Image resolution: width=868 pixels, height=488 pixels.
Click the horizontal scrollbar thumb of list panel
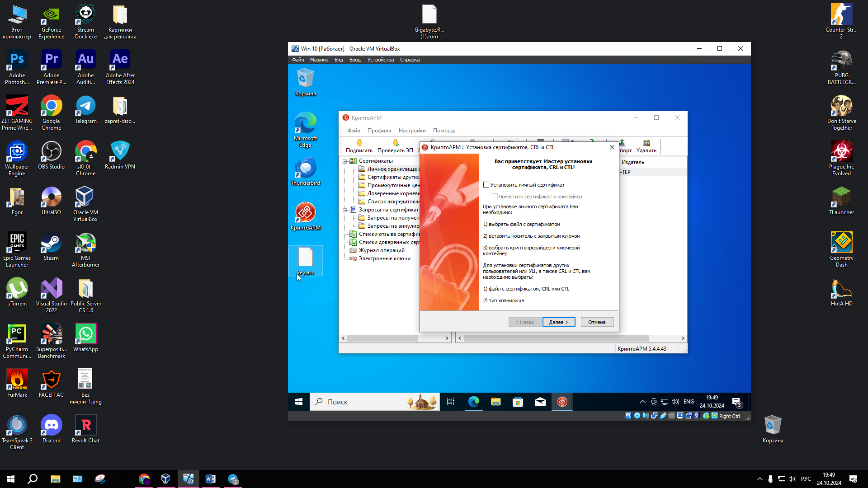557,338
